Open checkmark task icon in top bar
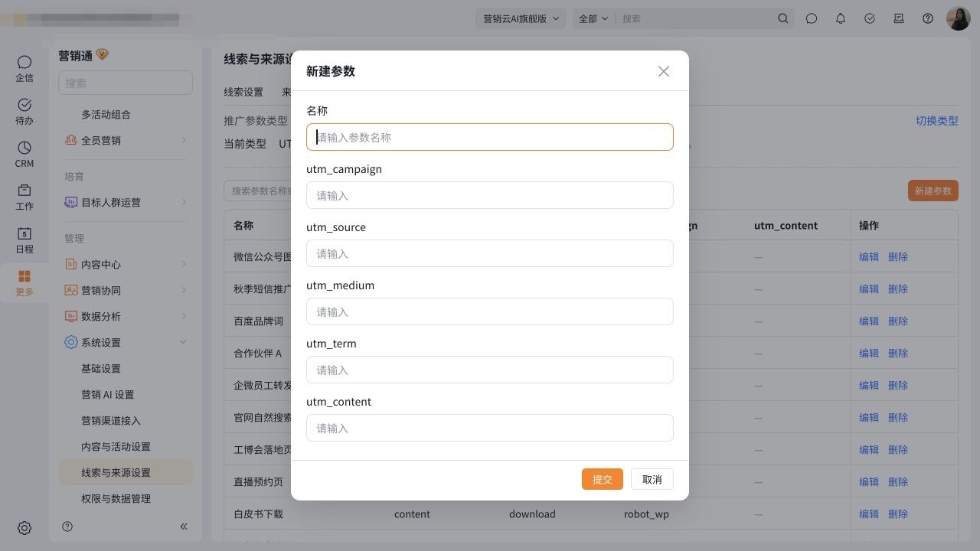Screen dimensions: 980x551 point(870,18)
